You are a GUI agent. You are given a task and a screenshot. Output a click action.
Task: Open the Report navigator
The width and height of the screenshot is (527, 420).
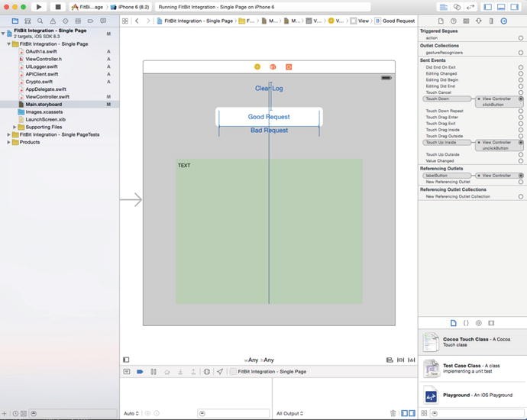[103, 21]
